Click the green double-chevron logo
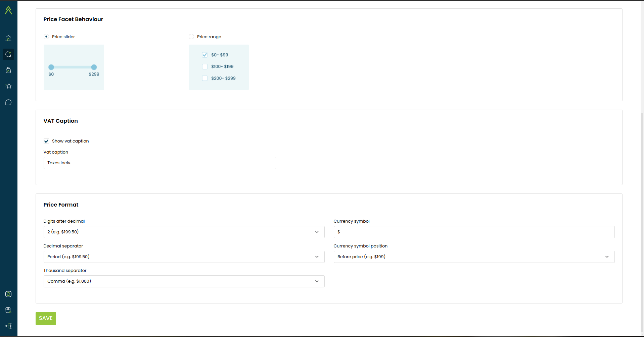 tap(8, 10)
